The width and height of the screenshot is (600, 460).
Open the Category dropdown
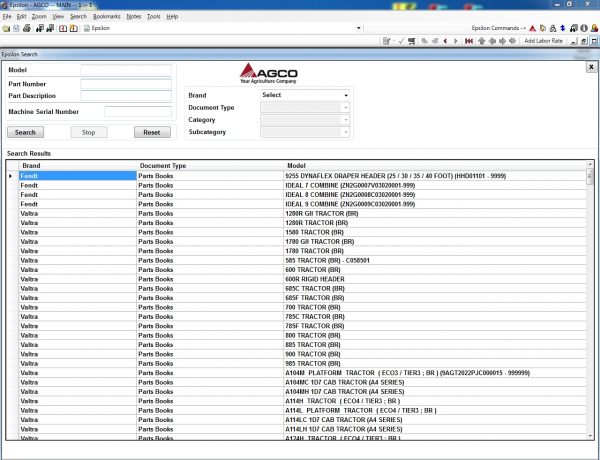[x=305, y=120]
